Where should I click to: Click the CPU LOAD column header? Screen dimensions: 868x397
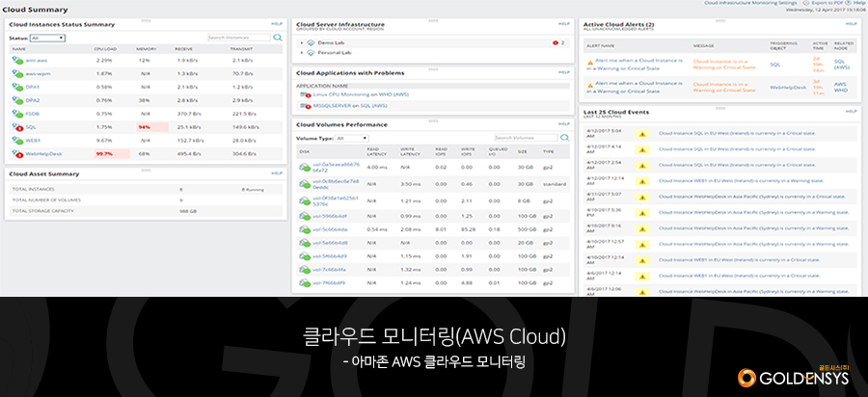click(x=104, y=49)
